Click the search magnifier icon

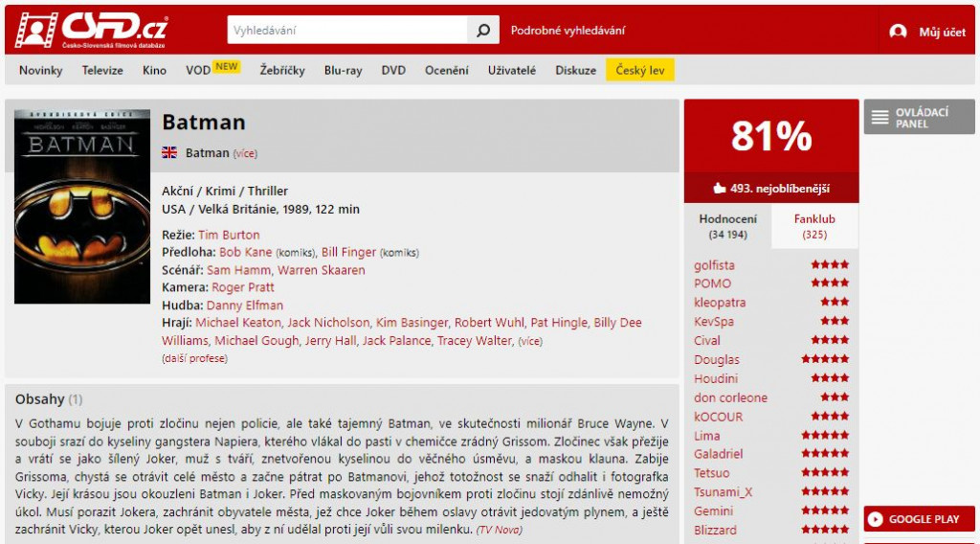[483, 30]
